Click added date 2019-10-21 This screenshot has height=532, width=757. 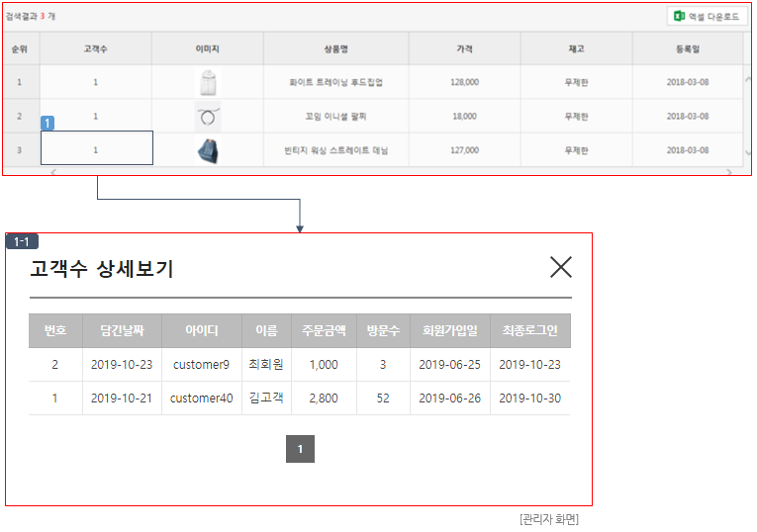(122, 399)
